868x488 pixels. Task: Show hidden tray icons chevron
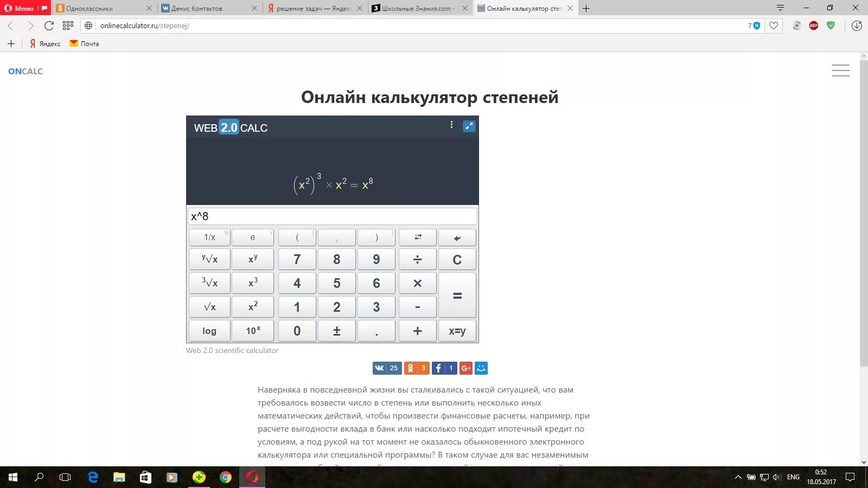pyautogui.click(x=738, y=477)
